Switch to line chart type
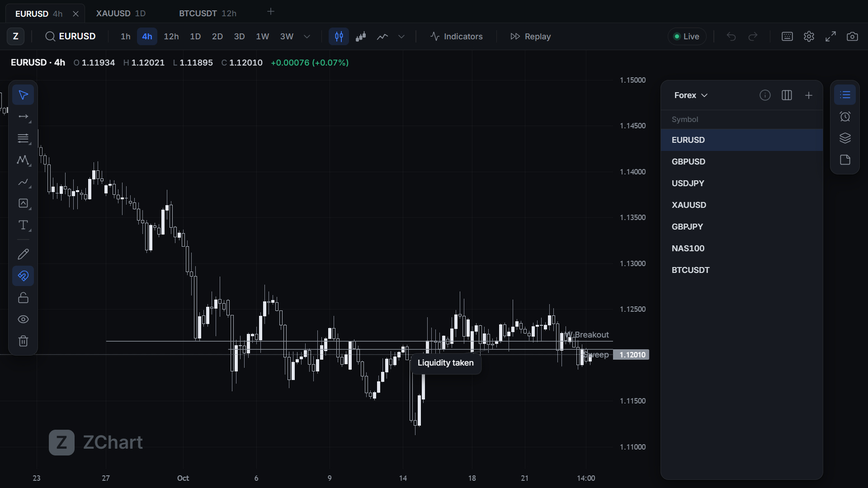 pos(382,37)
